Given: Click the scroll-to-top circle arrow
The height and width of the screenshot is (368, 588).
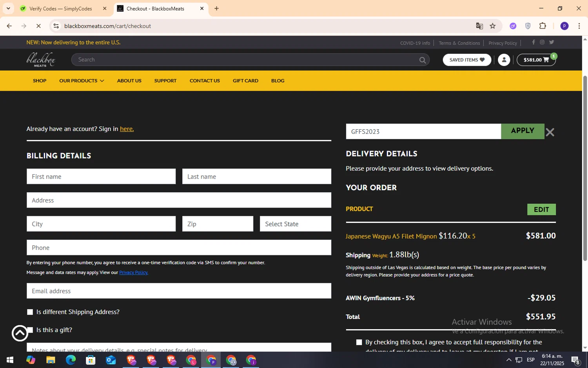Looking at the screenshot, I should coord(20,333).
